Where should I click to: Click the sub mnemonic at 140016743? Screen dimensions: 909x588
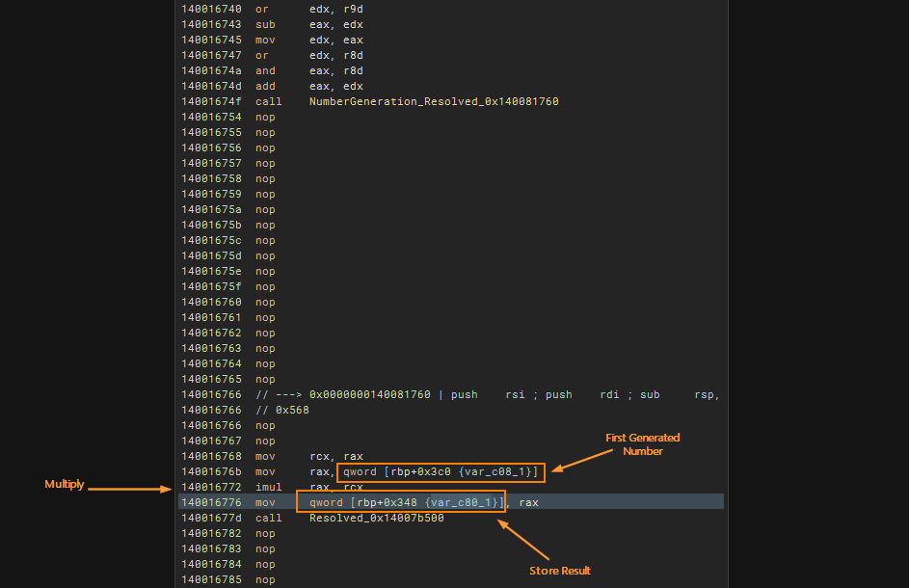pyautogui.click(x=265, y=24)
